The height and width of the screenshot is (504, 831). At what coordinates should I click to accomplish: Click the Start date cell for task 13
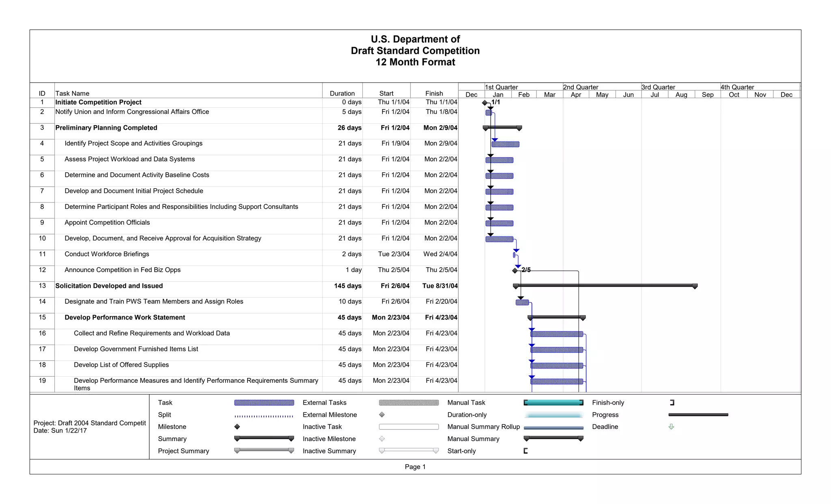395,286
